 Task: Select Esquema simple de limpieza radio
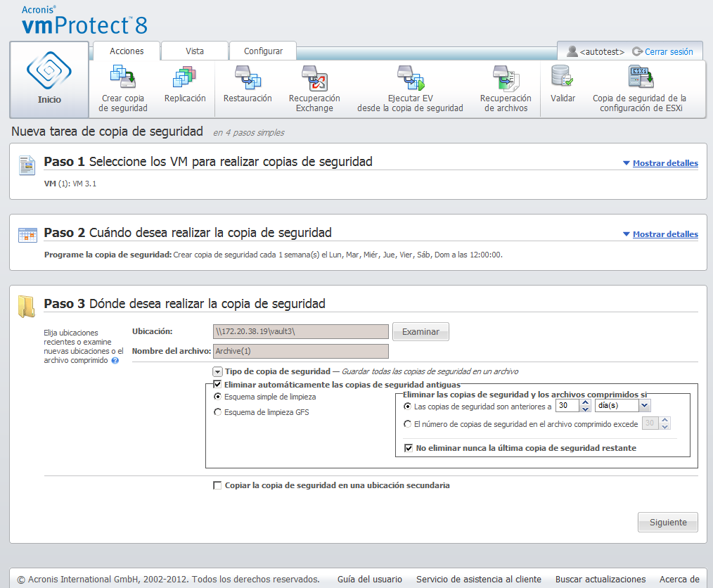(218, 397)
